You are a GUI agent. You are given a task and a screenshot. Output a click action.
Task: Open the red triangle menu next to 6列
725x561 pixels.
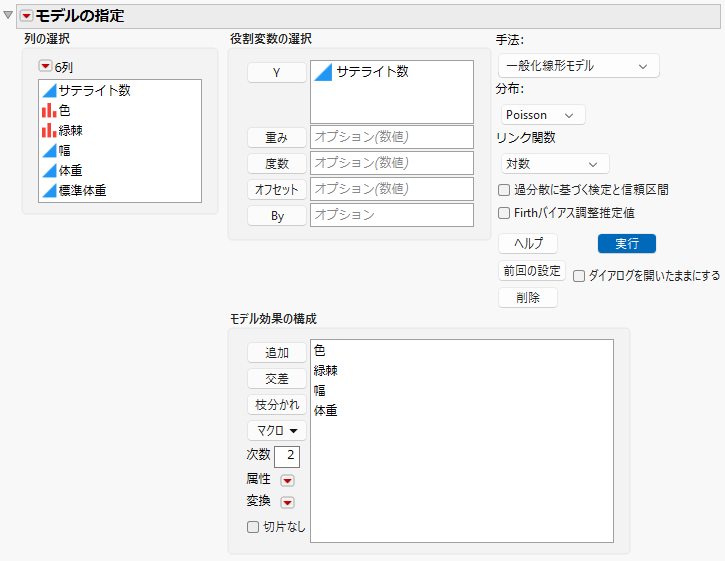point(45,66)
